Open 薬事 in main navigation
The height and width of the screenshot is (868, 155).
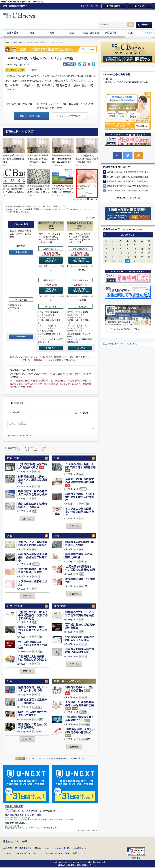[52, 33]
